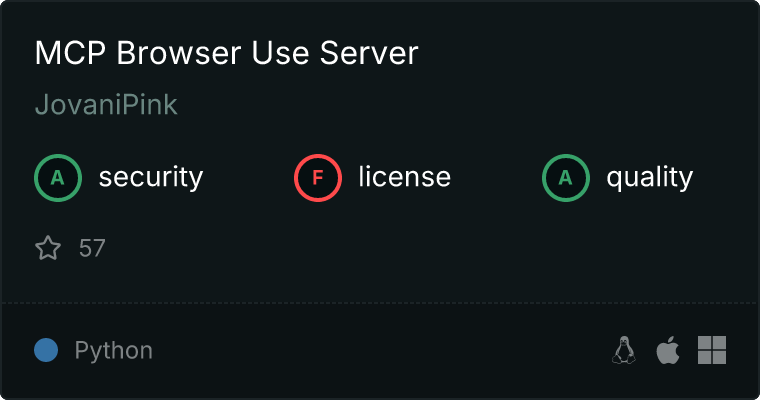Click the red F license grade badge

[318, 178]
